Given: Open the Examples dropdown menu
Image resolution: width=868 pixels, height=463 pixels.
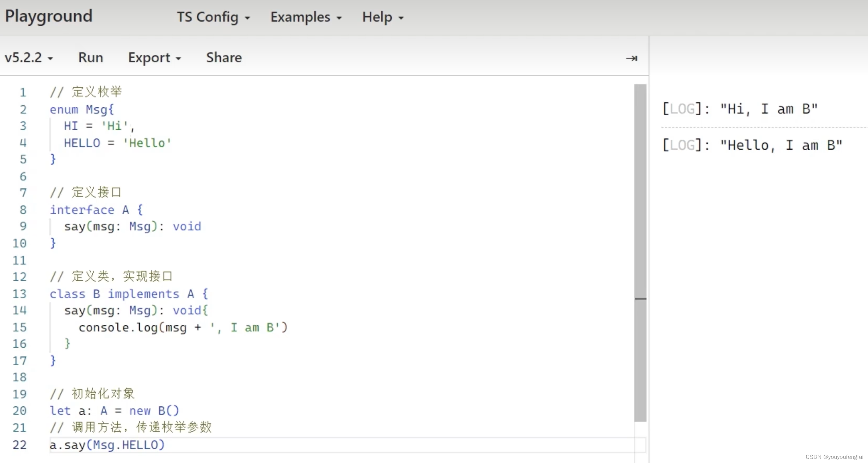Looking at the screenshot, I should click(x=306, y=17).
